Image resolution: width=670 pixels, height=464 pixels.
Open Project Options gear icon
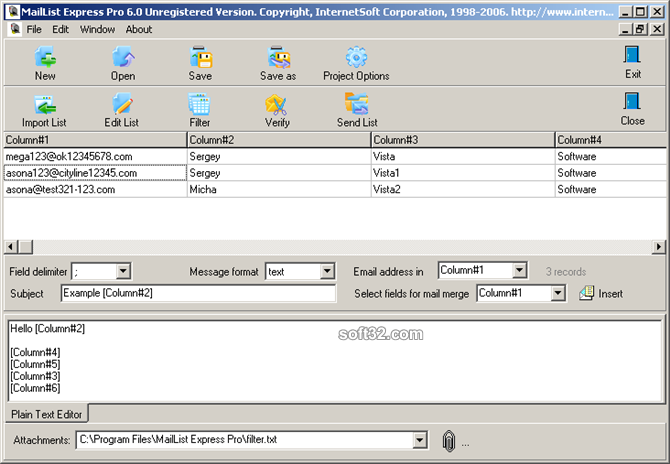coord(356,64)
